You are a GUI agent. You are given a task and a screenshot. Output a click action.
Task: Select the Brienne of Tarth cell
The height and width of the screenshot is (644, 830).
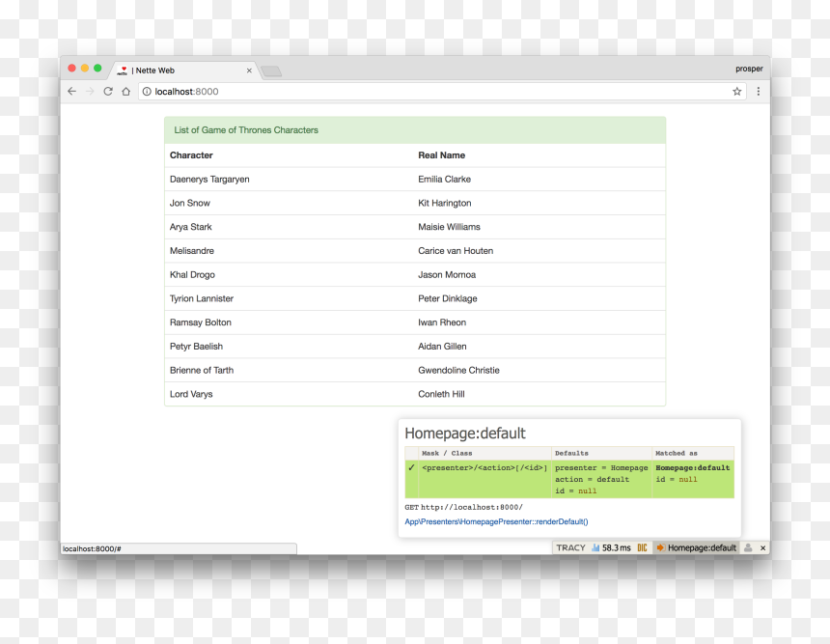(289, 370)
